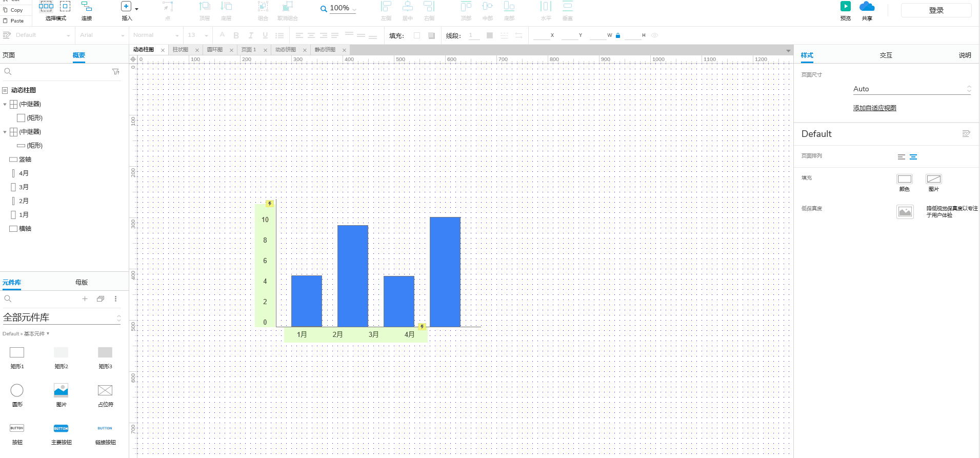Viewport: 980px width, 458px height.
Task: Distribute vertically with the 垂直 icon
Action: [x=568, y=7]
